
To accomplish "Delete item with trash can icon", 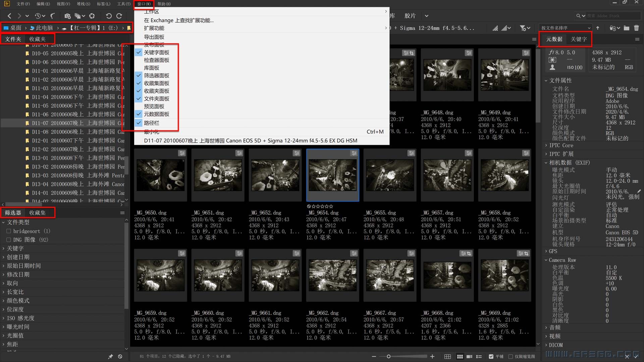I will (x=637, y=28).
